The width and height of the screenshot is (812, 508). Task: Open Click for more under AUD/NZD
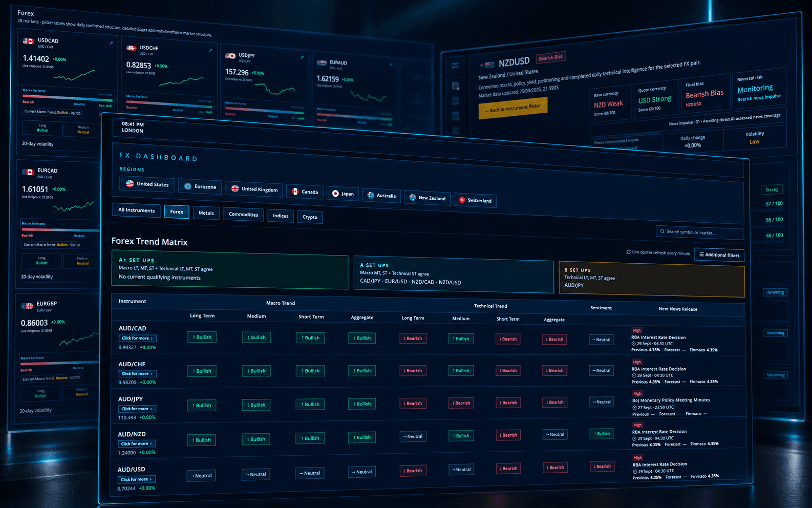[137, 444]
